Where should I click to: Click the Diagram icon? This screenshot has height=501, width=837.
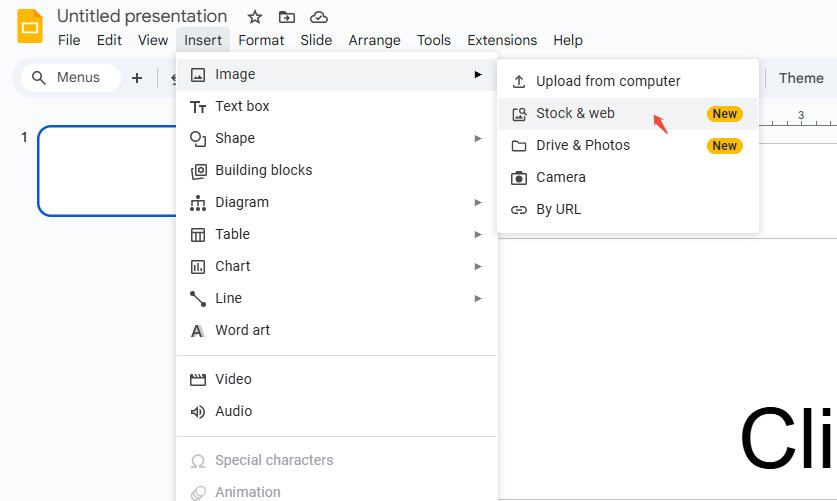click(x=198, y=203)
